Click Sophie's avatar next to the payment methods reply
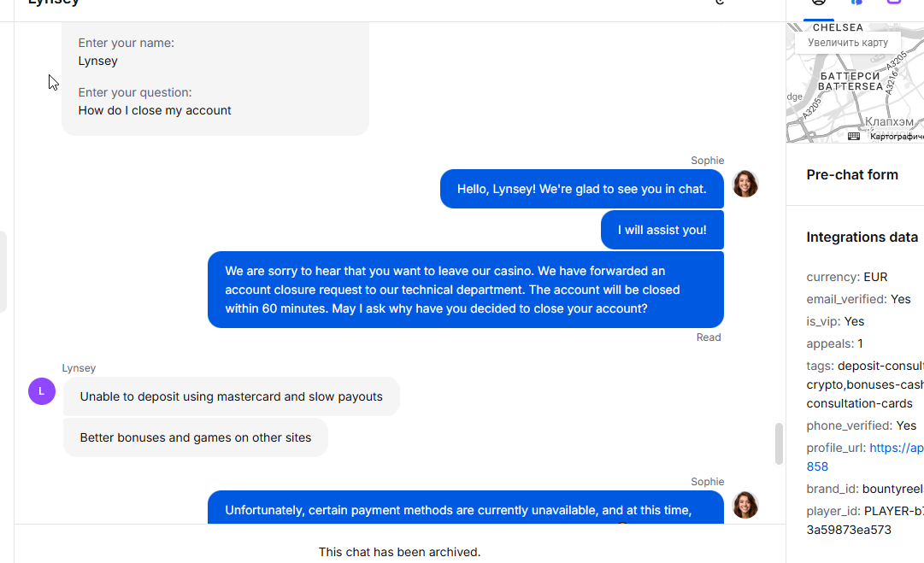 (745, 505)
